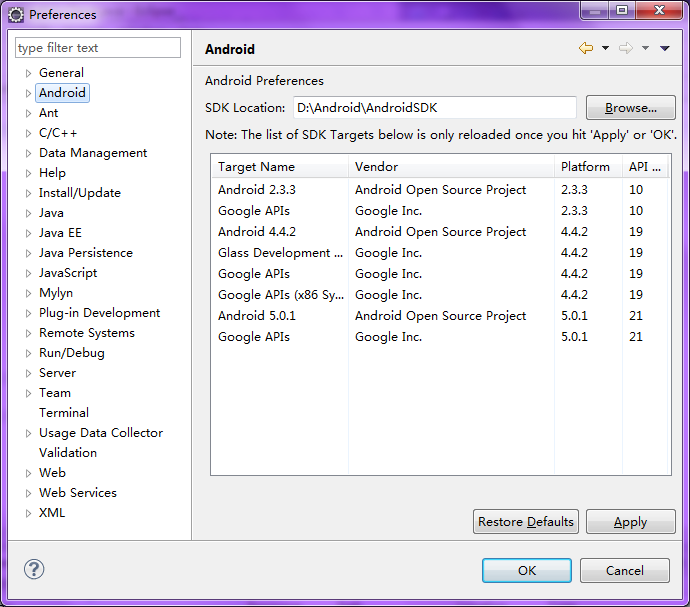This screenshot has width=690, height=607.
Task: Click the help question mark icon
Action: click(x=34, y=569)
